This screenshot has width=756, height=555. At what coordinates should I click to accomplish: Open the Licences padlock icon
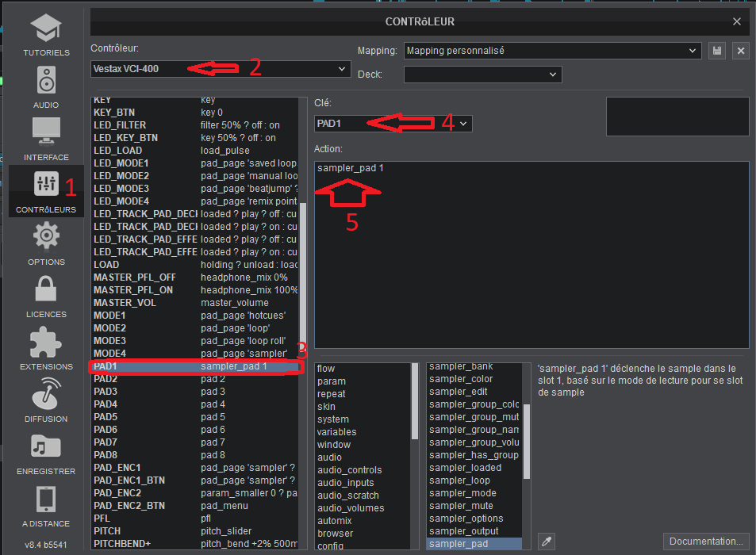(46, 290)
